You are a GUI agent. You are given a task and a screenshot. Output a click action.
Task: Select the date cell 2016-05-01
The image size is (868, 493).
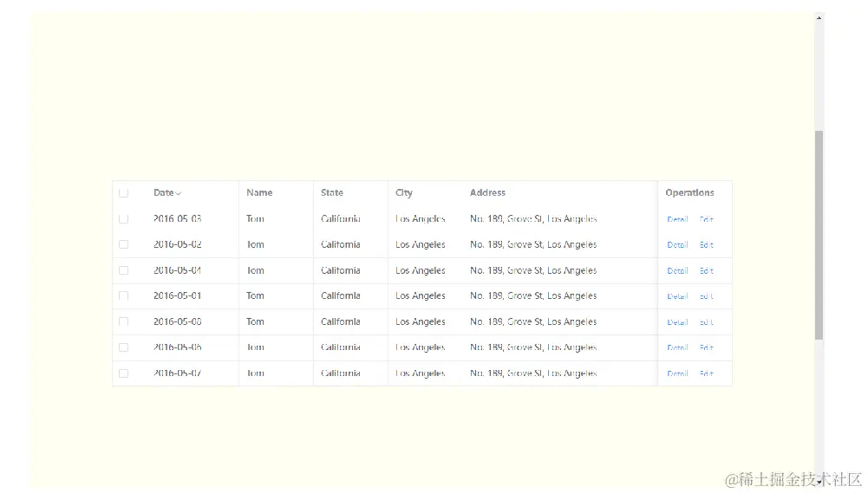point(177,295)
